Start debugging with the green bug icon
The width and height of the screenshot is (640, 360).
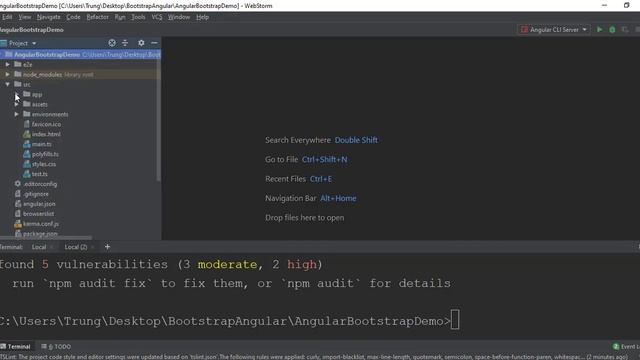pyautogui.click(x=612, y=29)
